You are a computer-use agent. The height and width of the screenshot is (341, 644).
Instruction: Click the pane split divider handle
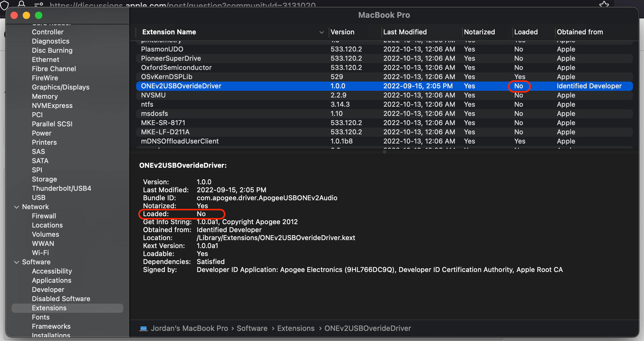384,152
